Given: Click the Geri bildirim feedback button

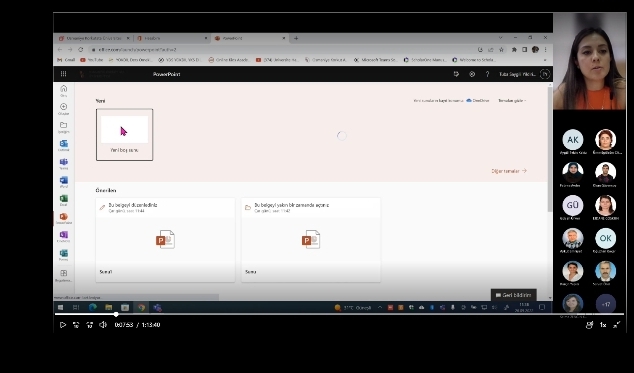Looking at the screenshot, I should pyautogui.click(x=514, y=295).
